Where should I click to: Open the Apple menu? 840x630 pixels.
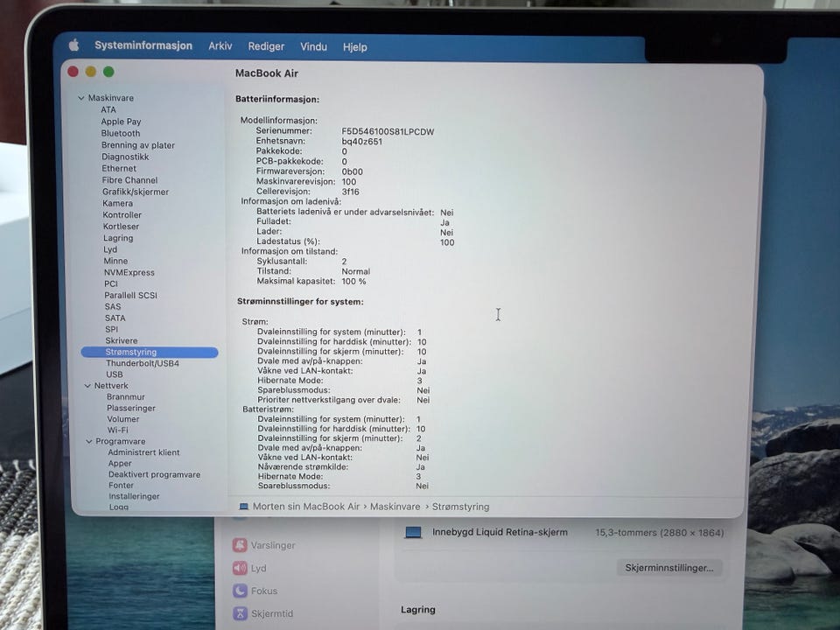(73, 45)
